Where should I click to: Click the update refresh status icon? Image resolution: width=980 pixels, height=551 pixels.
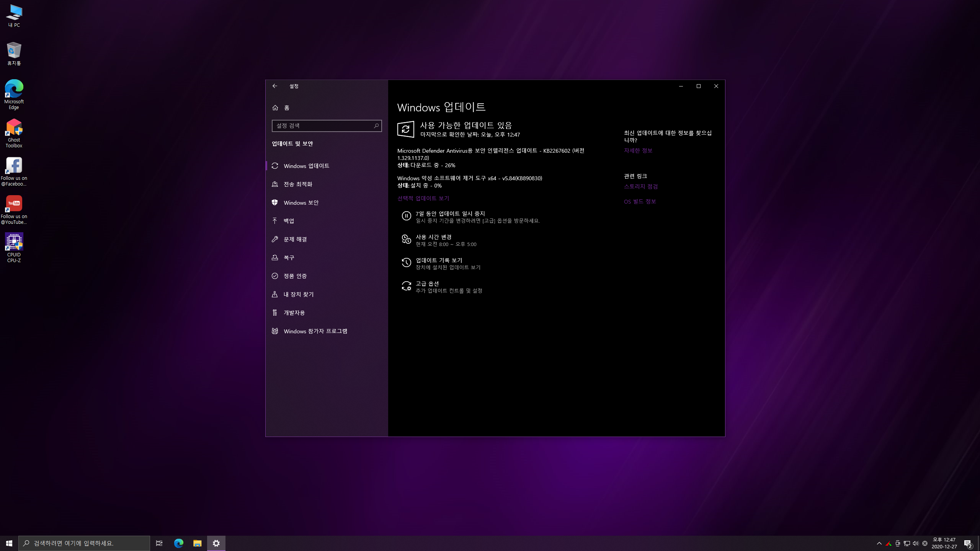click(405, 129)
